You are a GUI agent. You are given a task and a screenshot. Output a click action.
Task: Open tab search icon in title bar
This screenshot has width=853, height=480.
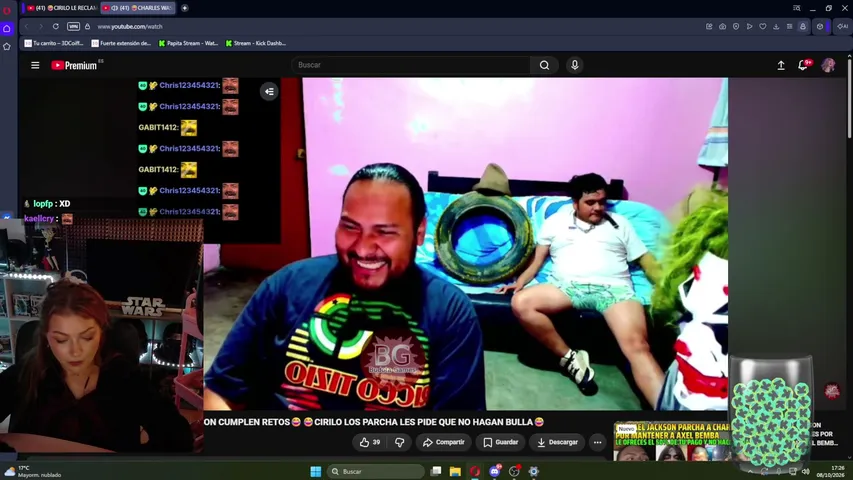pos(796,8)
